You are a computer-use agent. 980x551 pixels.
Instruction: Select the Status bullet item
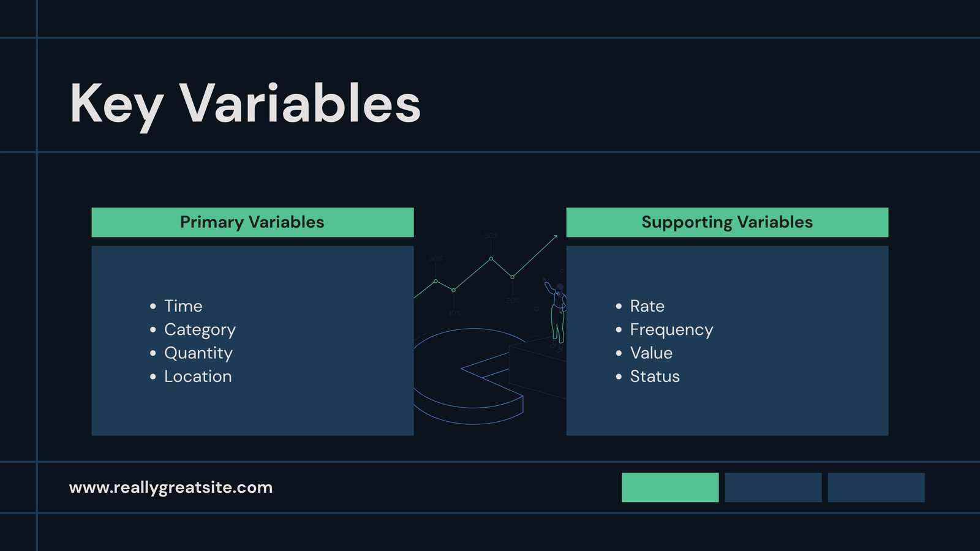point(655,377)
